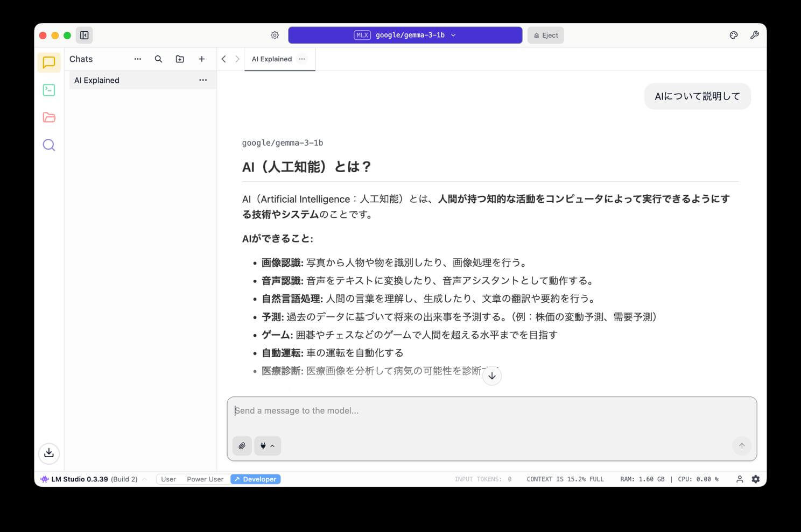801x532 pixels.
Task: Switch to User mode
Action: tap(168, 479)
